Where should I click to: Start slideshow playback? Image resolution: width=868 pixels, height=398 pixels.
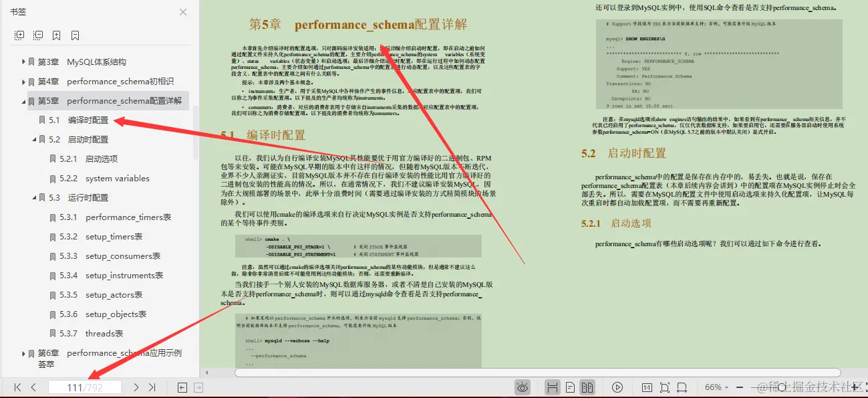617,387
